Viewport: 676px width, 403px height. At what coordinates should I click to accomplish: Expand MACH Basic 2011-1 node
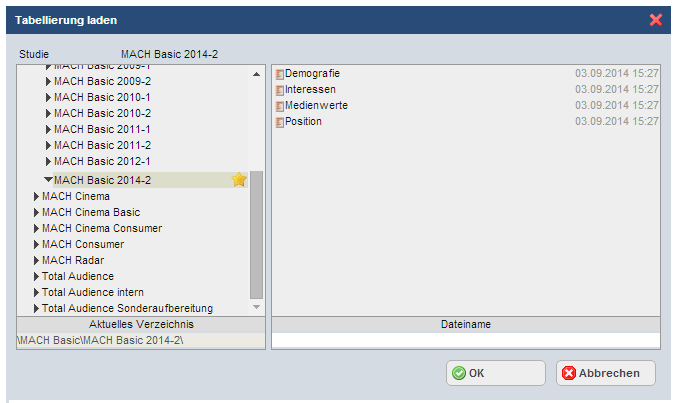pyautogui.click(x=48, y=129)
